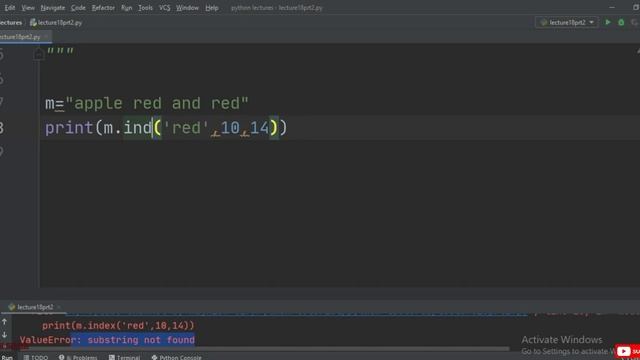640x360 pixels.
Task: Click the Python icon on Run panel tab
Action: click(12, 307)
